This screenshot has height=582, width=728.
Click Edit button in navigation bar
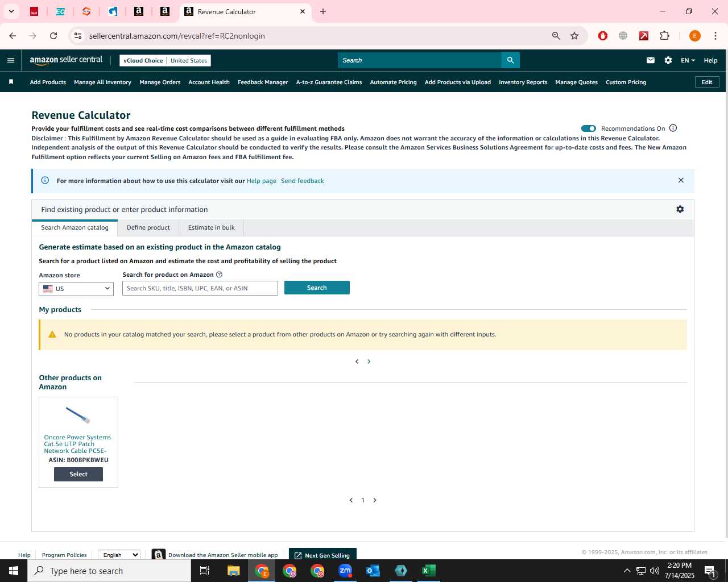707,82
